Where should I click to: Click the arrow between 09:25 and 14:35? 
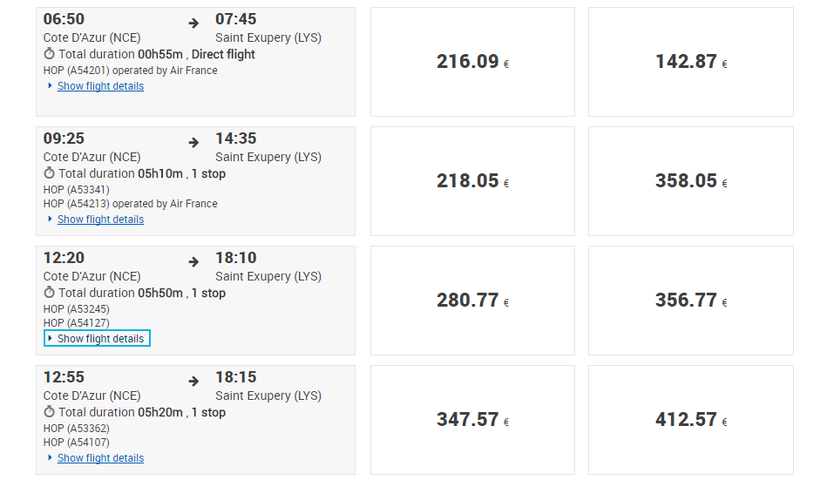coord(194,142)
